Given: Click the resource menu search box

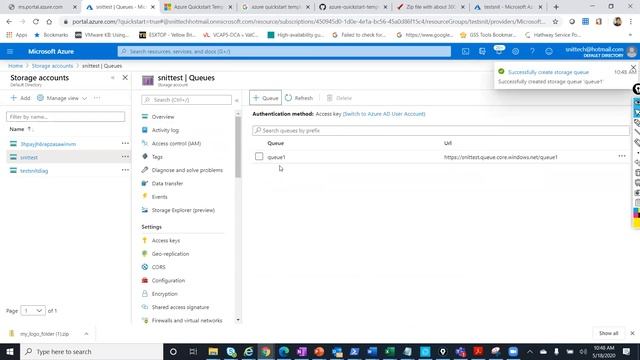Looking at the screenshot, I should (x=187, y=100).
